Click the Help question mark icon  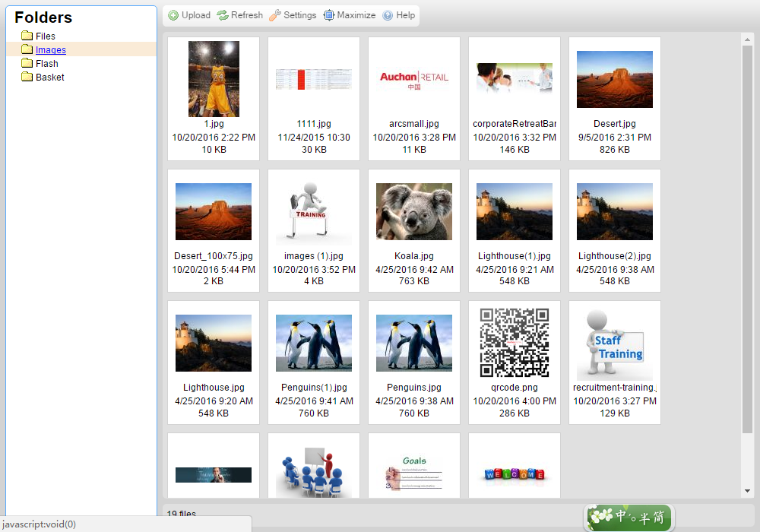(388, 15)
